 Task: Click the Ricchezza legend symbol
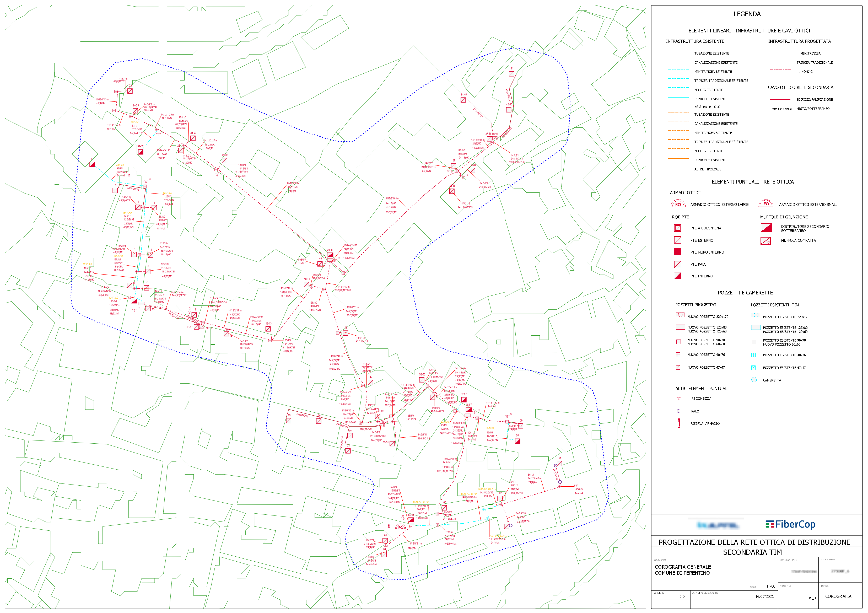click(x=679, y=399)
